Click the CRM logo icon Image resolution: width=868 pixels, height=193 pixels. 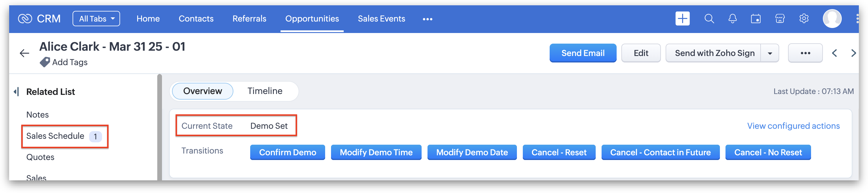point(25,19)
